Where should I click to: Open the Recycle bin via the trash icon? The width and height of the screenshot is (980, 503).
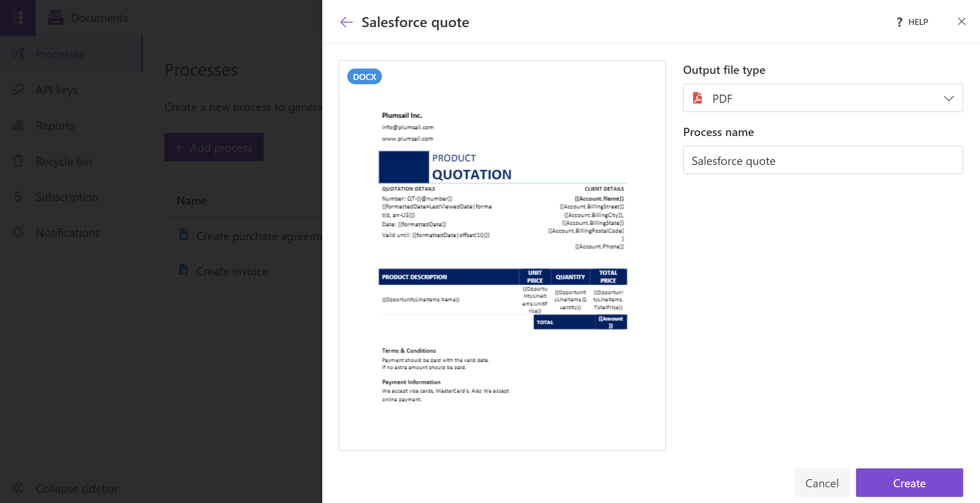(x=18, y=161)
